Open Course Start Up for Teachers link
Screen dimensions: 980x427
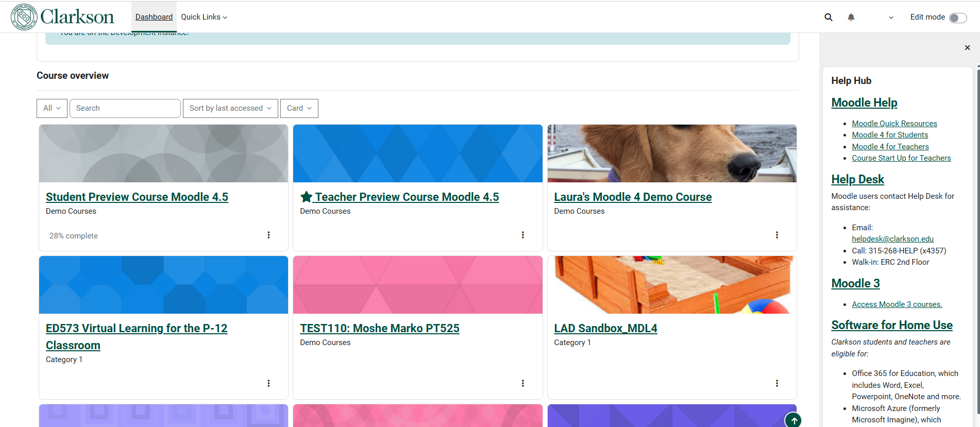click(x=901, y=158)
